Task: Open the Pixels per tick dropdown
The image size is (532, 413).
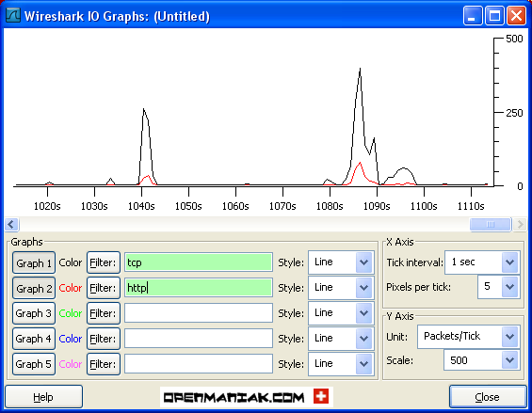Action: click(x=498, y=287)
